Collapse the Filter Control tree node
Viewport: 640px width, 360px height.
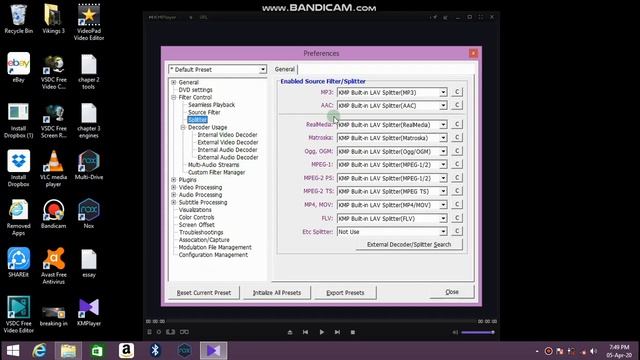[x=174, y=98]
